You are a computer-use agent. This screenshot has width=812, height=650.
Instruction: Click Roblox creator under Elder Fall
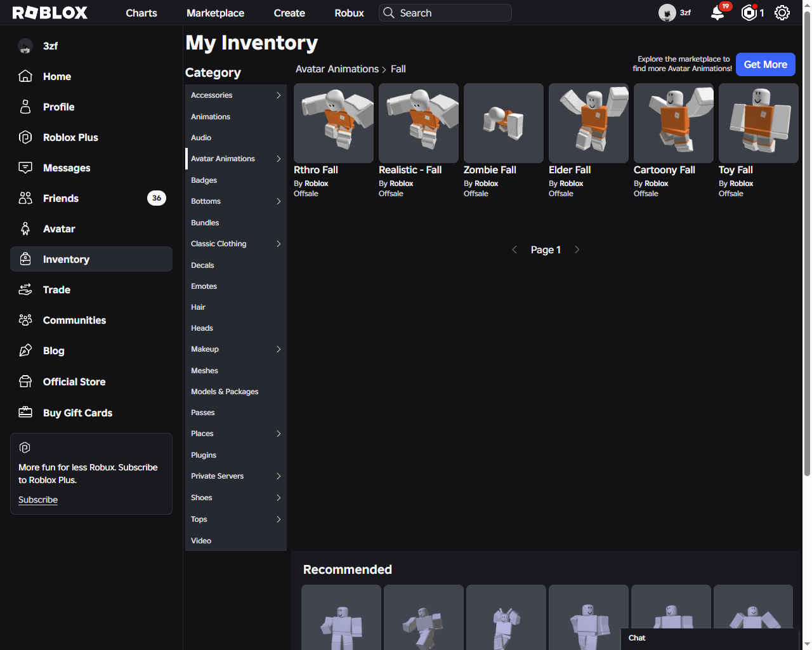pos(571,183)
